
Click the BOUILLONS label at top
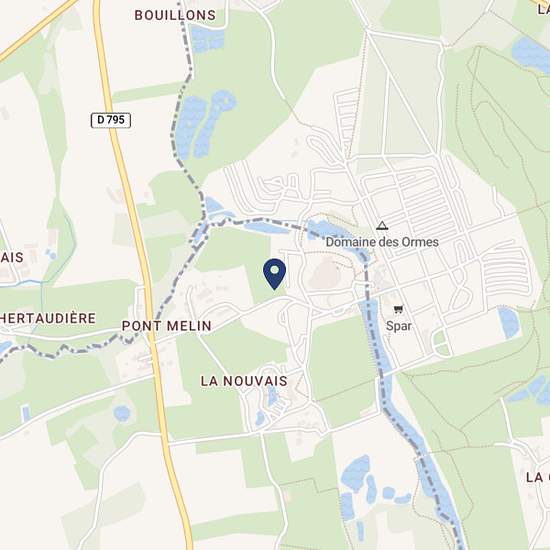[x=175, y=15]
